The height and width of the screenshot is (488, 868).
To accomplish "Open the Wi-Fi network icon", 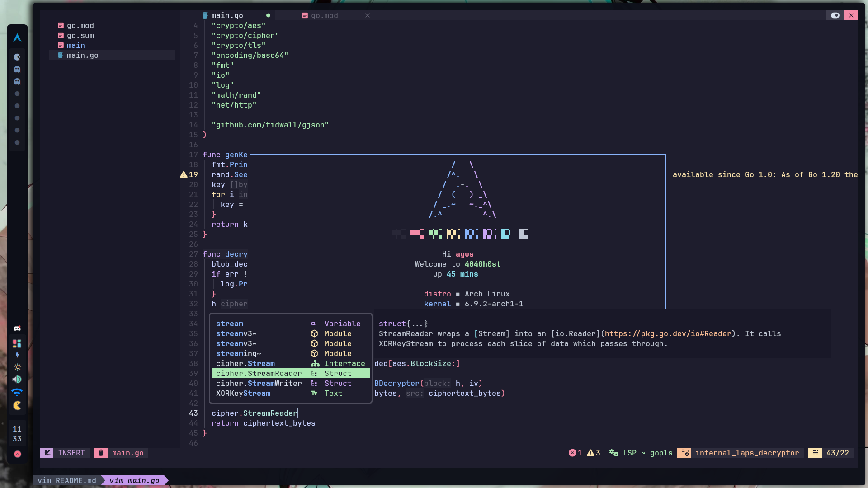I will (17, 392).
